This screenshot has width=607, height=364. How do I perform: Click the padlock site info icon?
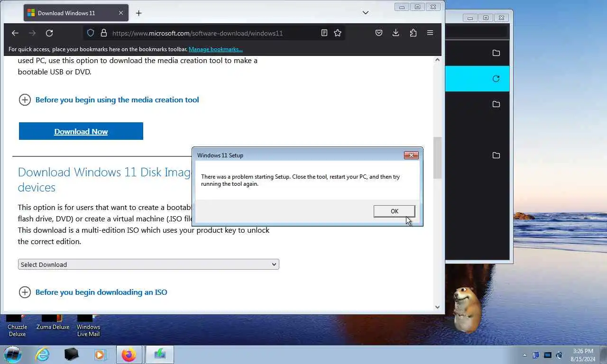(103, 33)
